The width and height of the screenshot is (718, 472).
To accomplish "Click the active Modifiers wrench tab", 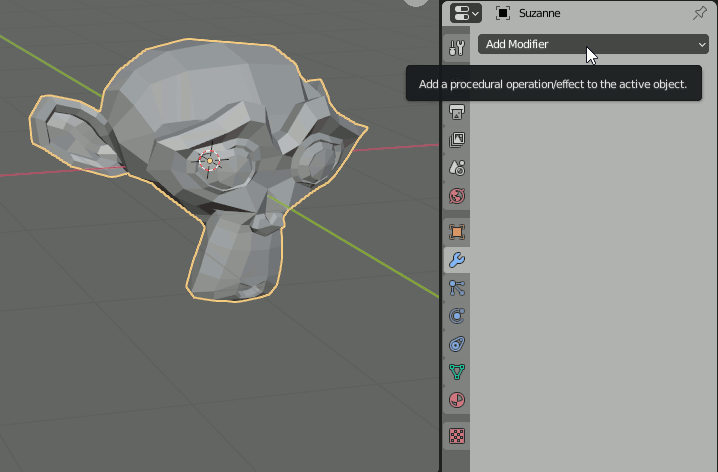I will coord(456,260).
